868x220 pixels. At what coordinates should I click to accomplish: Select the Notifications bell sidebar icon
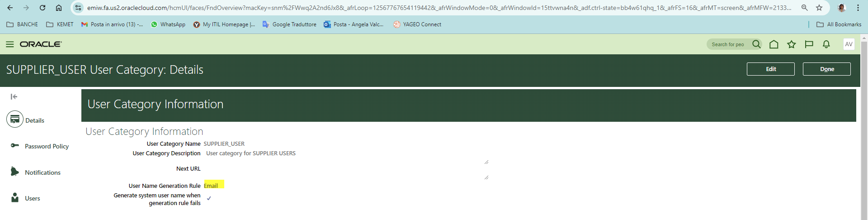(15, 172)
